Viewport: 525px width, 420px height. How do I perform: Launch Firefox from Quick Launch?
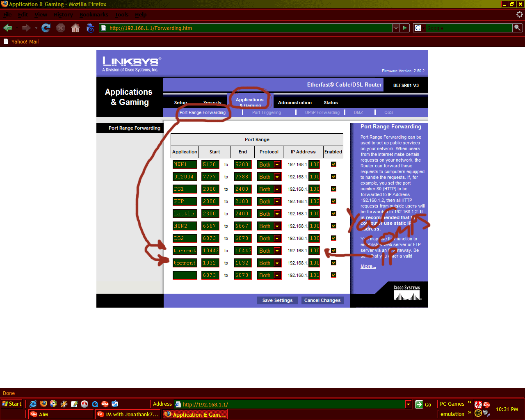43,404
